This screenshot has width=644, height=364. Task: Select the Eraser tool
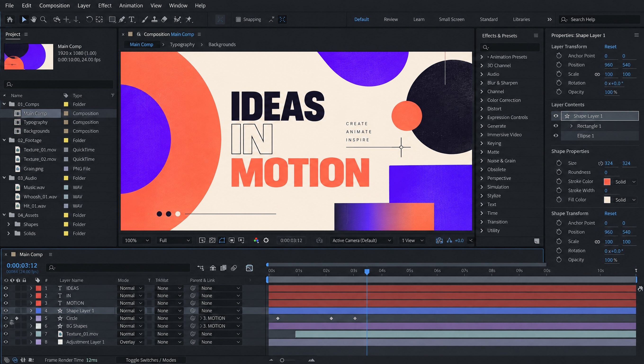[x=164, y=19]
